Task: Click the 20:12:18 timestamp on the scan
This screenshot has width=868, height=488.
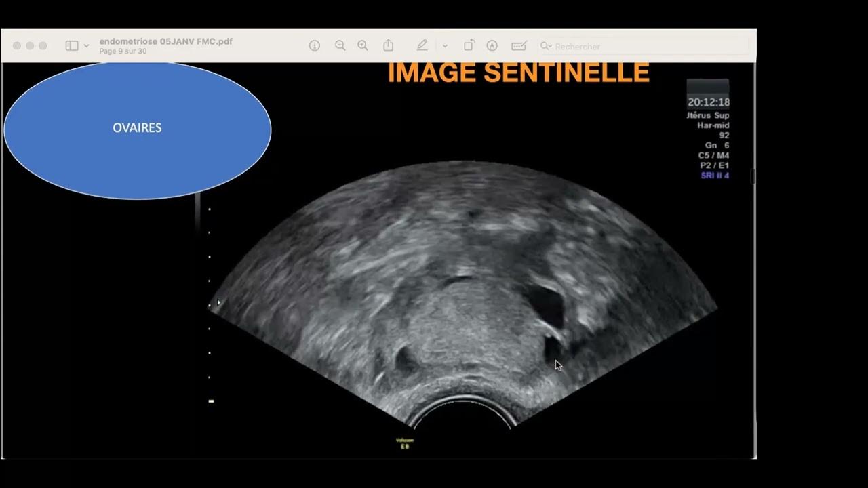Action: coord(709,102)
